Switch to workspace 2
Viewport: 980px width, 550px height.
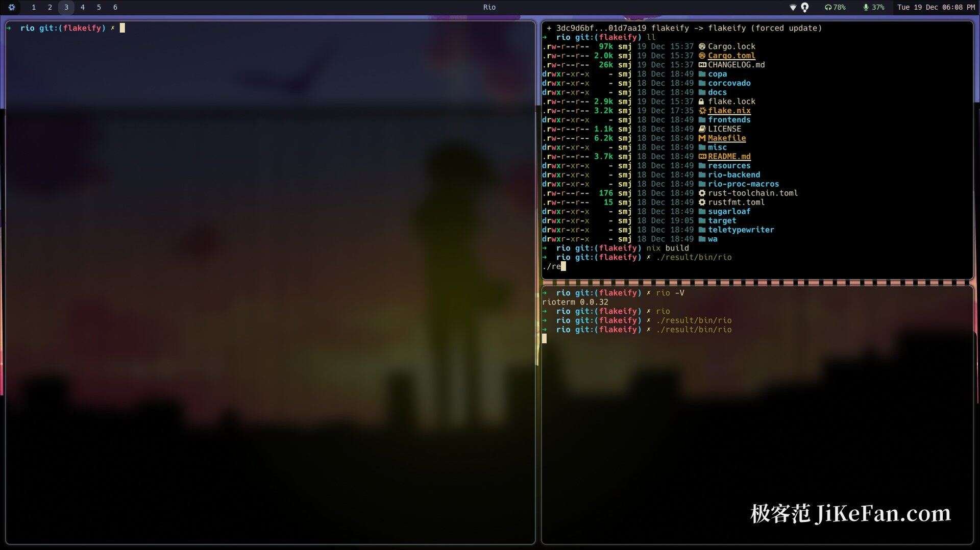pyautogui.click(x=50, y=7)
